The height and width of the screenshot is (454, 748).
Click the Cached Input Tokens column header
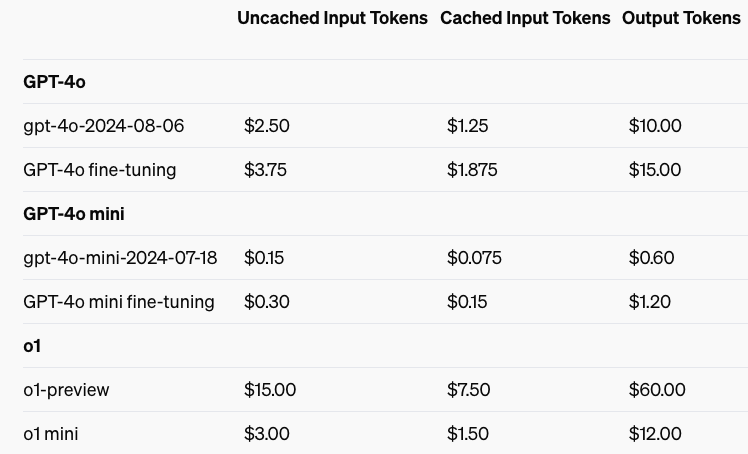click(525, 18)
